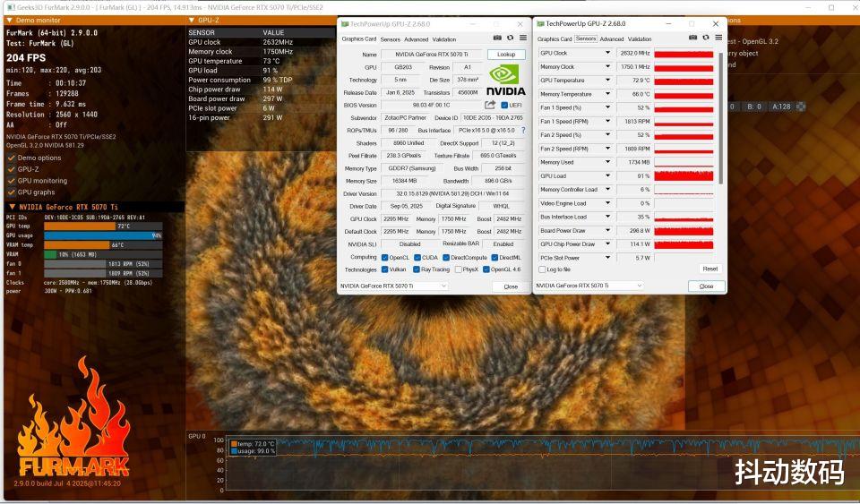Open GPU selector in Sensors window

589,286
